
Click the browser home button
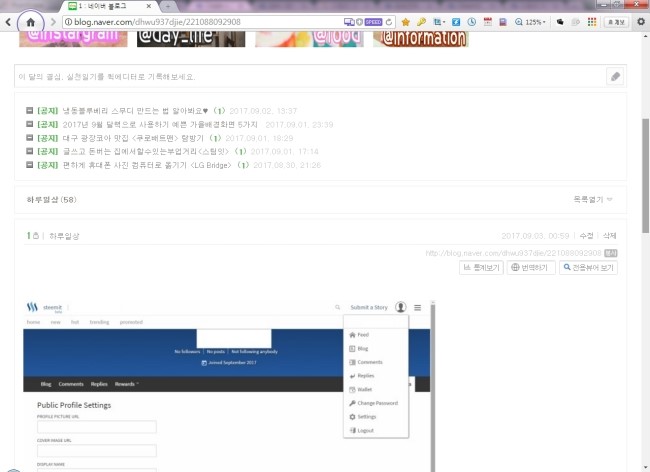29,21
